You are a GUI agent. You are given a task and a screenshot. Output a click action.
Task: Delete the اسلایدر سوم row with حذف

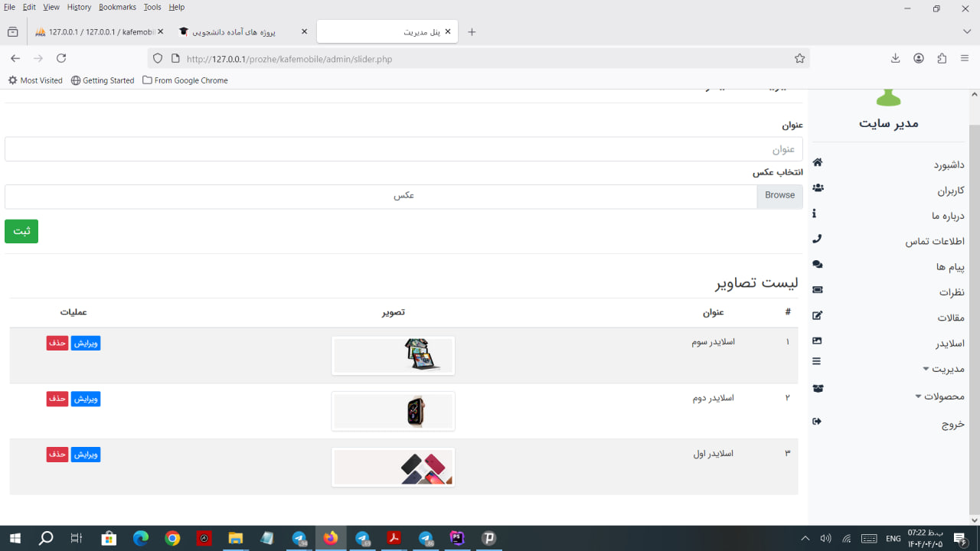(57, 343)
